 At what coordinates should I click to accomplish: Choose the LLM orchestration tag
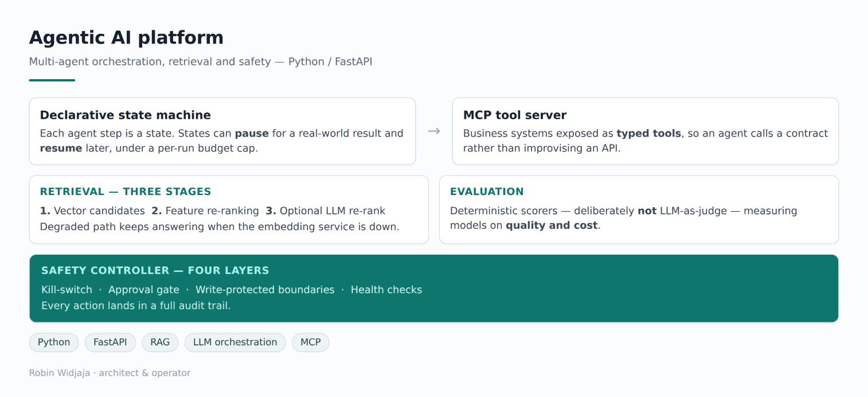pos(235,342)
